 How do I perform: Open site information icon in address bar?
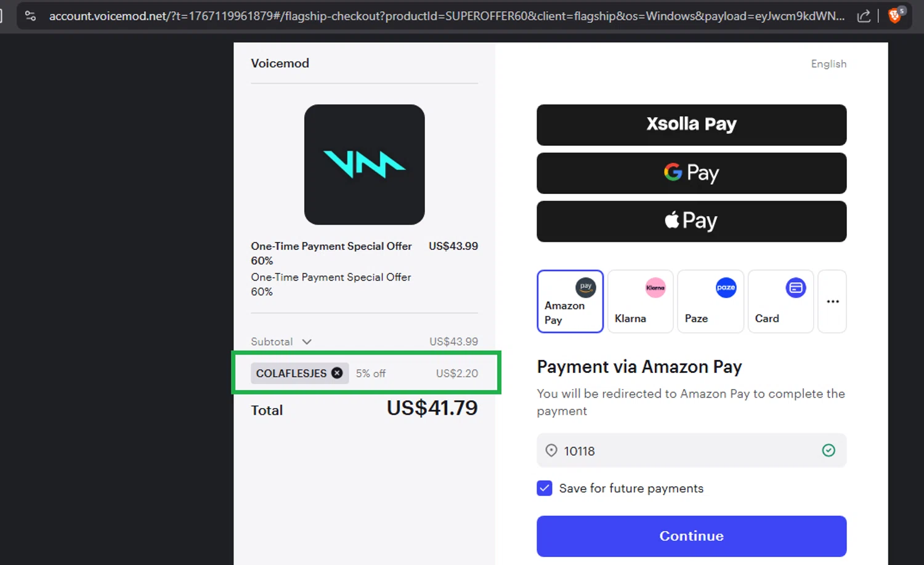coord(30,16)
